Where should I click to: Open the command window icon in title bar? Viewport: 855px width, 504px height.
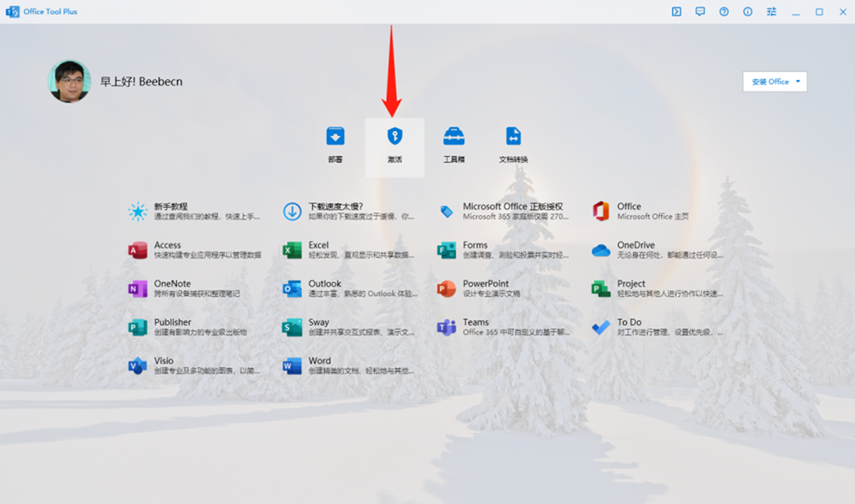tap(676, 12)
